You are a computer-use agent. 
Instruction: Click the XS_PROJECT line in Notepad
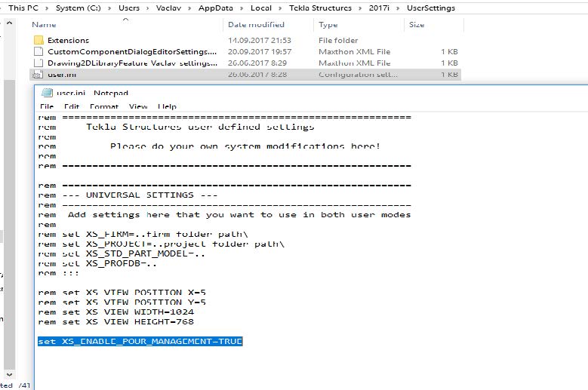point(162,244)
